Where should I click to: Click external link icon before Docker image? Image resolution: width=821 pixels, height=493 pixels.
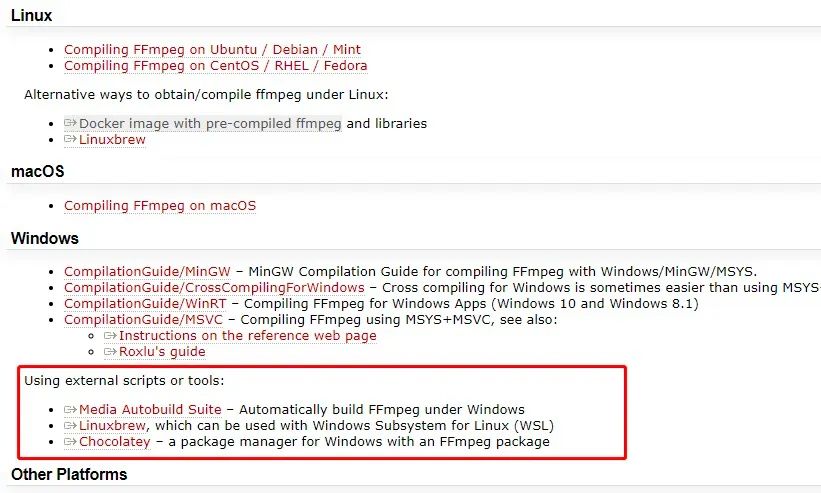pos(70,124)
